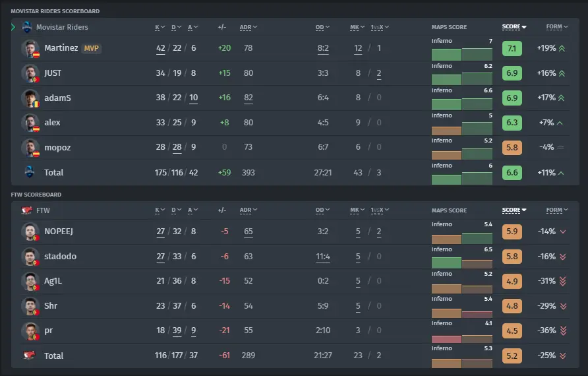Click MAPS SCORE header in FTW table
This screenshot has height=376, width=588.
click(x=449, y=210)
